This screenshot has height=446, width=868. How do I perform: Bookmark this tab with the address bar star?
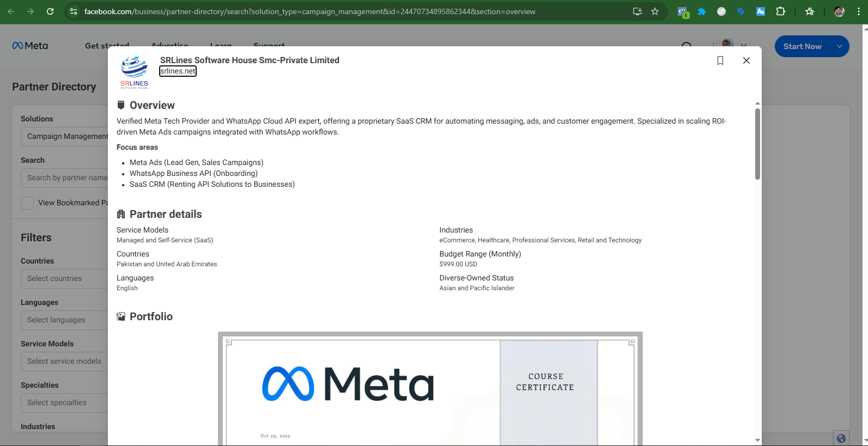pyautogui.click(x=655, y=11)
